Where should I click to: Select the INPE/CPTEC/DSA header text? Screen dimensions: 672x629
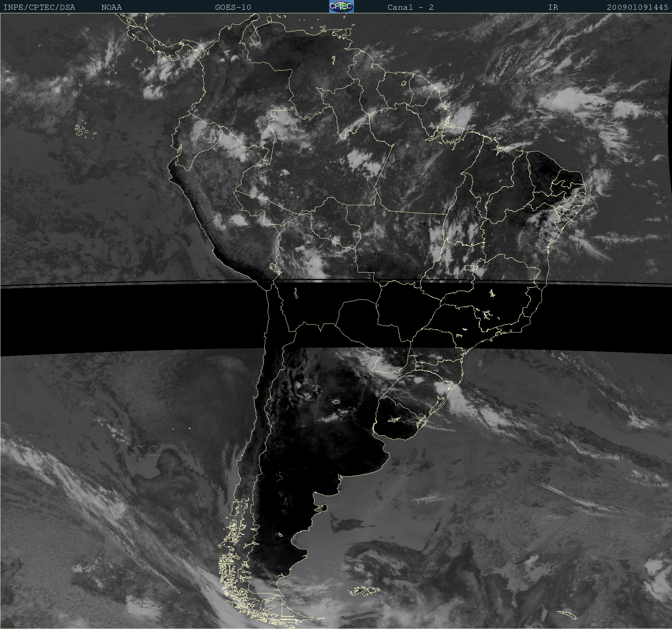[39, 7]
